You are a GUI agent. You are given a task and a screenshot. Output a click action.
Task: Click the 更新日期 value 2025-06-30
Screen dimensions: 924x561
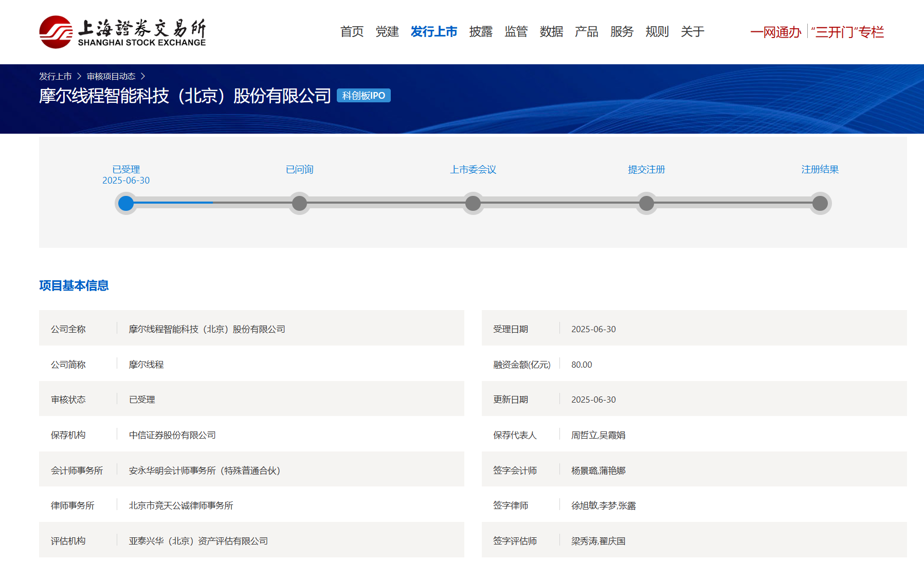click(593, 400)
